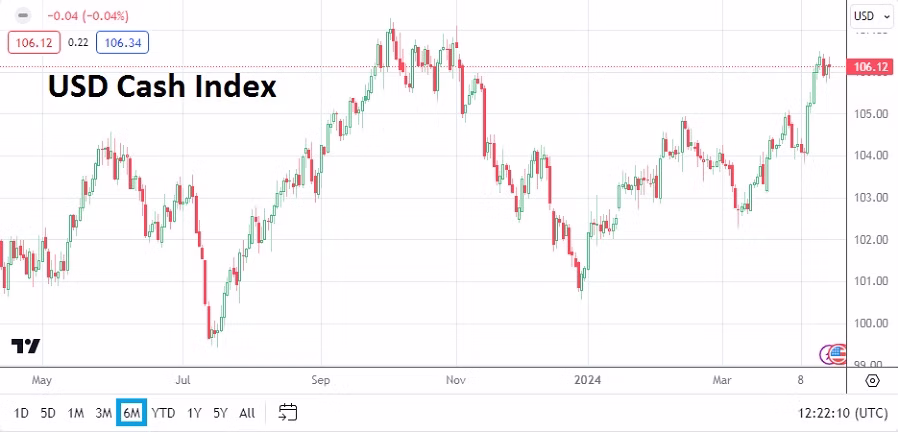Open the go-to-date calendar icon
Screen dimensions: 898x432
(x=288, y=412)
